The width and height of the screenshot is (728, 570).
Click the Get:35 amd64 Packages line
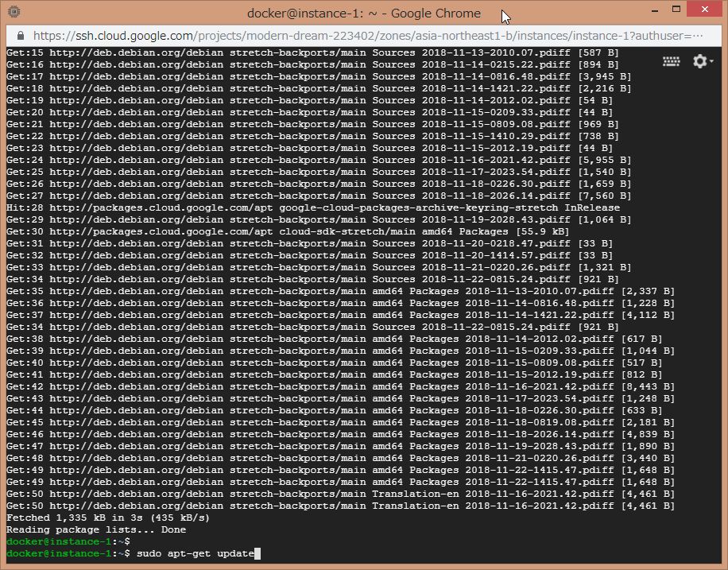point(340,291)
